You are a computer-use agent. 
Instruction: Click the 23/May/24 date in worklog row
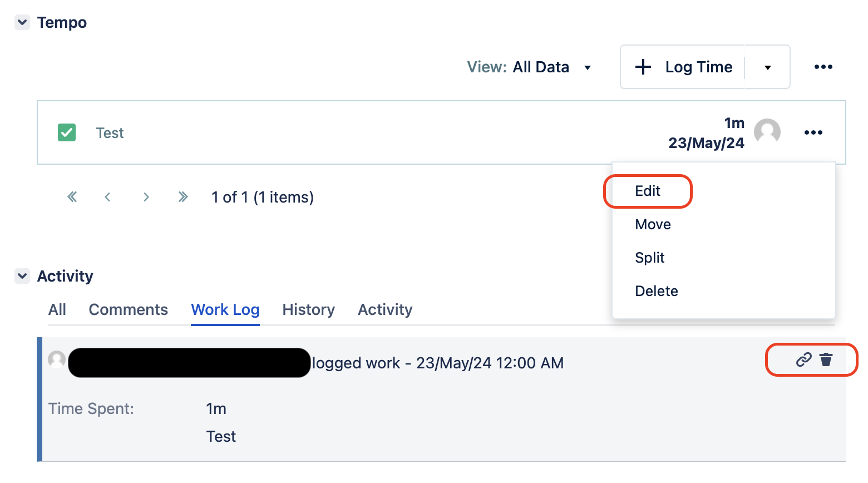(706, 143)
